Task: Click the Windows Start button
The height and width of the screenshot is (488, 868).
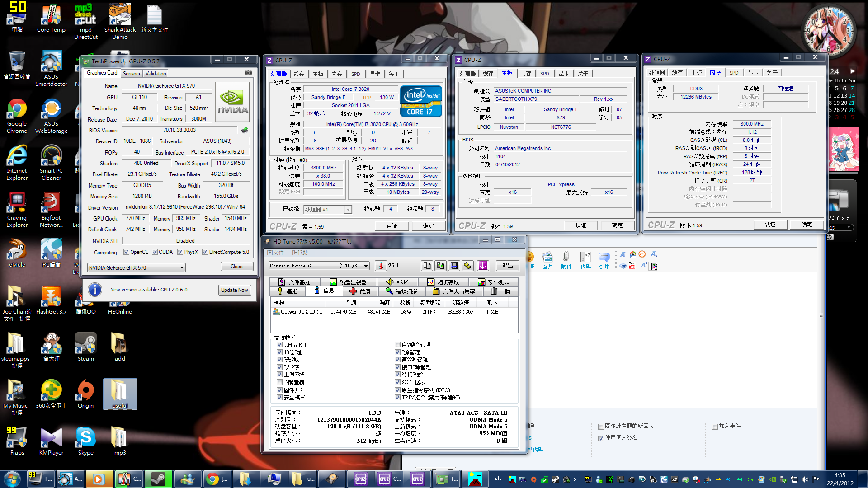Action: click(x=12, y=479)
